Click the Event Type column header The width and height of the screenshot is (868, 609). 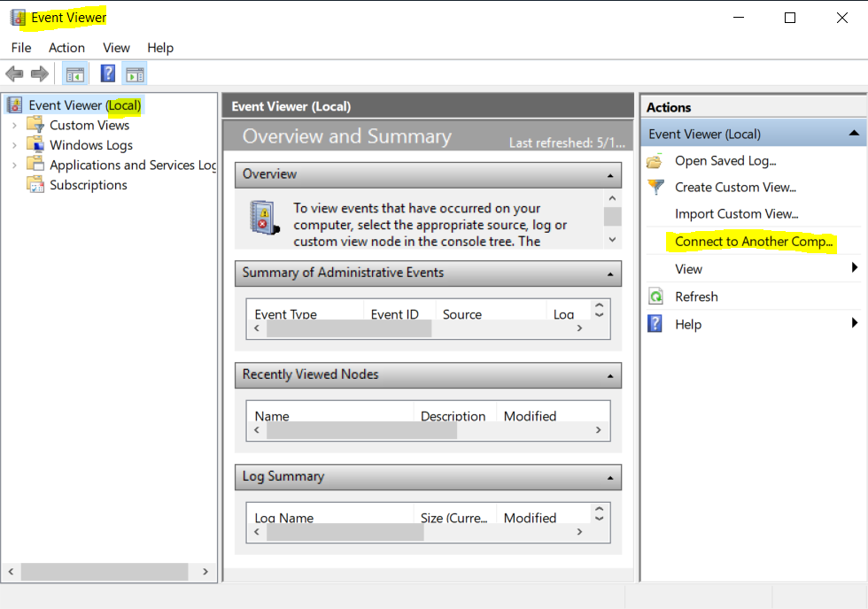click(285, 314)
